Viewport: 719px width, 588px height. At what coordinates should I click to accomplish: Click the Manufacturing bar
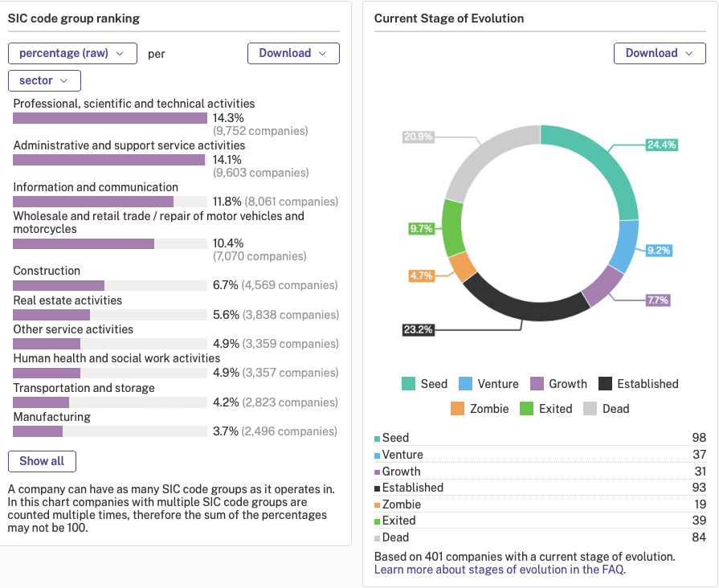click(x=38, y=431)
